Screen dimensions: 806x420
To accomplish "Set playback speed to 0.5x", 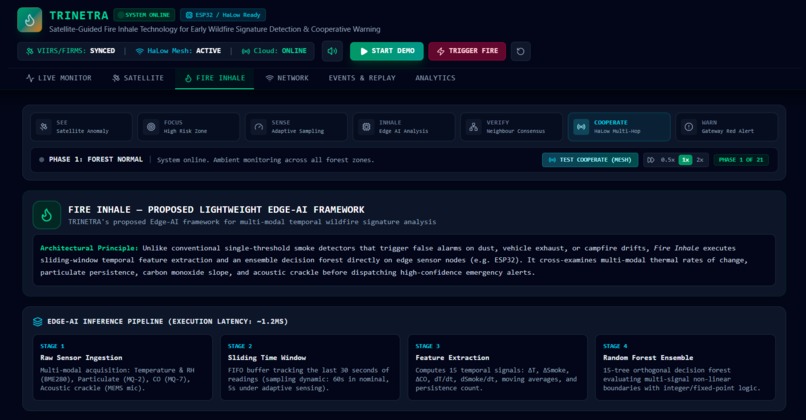I will click(x=667, y=160).
